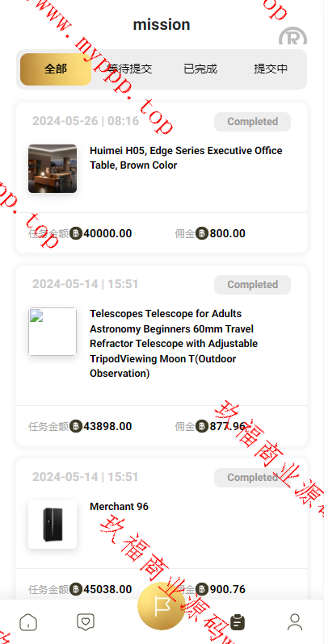The height and width of the screenshot is (644, 324).
Task: Switch to the 提交中 tab
Action: point(271,69)
